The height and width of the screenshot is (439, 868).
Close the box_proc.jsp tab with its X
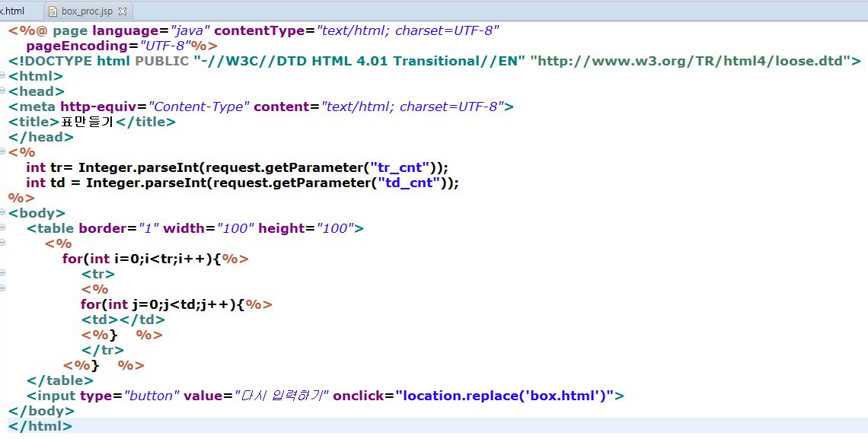(123, 11)
